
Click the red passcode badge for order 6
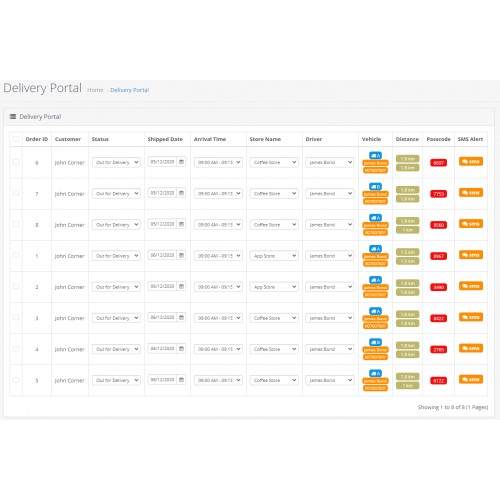[x=438, y=163]
